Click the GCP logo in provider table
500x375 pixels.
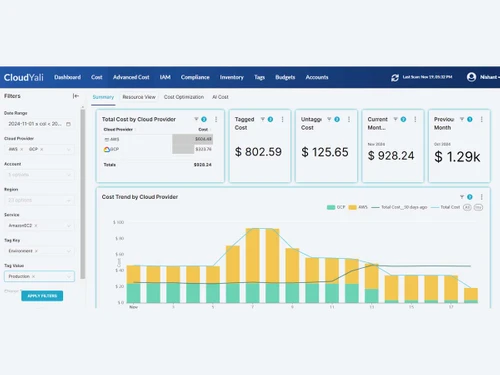(107, 149)
